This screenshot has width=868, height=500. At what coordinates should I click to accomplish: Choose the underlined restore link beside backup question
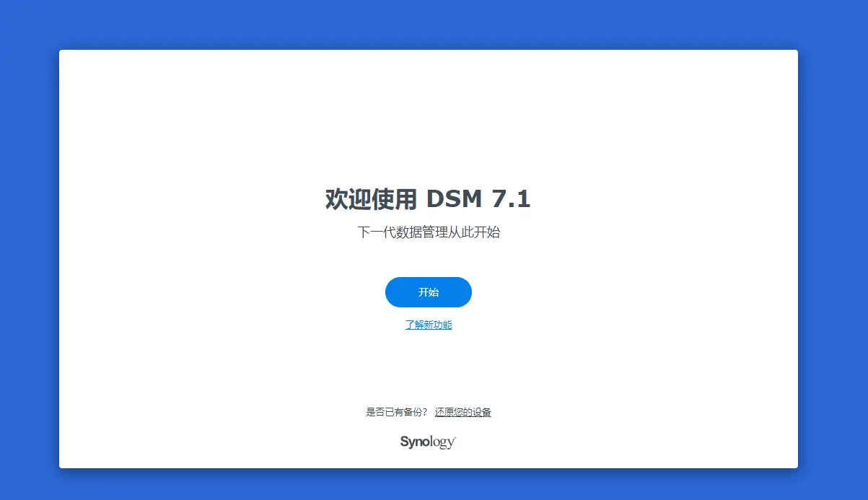[463, 412]
